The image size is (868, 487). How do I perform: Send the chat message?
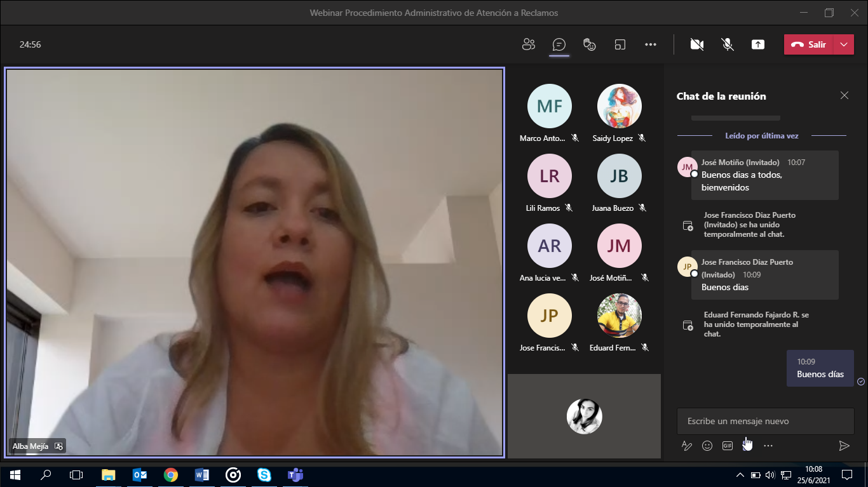tap(844, 446)
